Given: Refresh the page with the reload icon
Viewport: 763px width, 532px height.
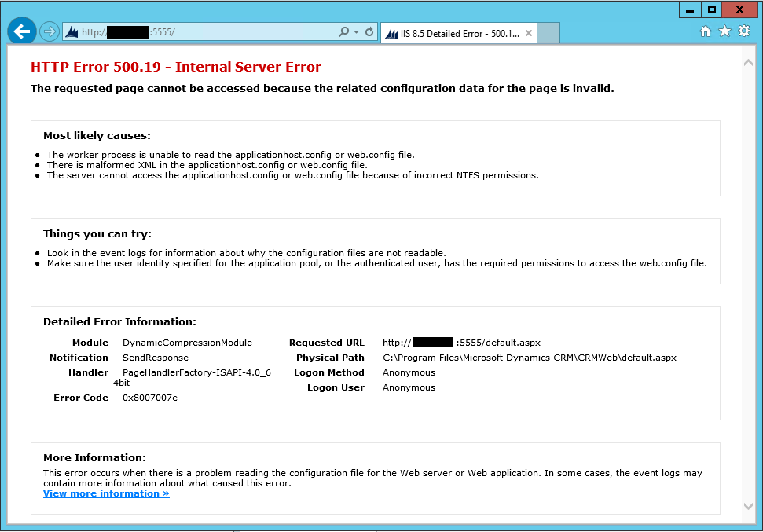Looking at the screenshot, I should point(369,32).
